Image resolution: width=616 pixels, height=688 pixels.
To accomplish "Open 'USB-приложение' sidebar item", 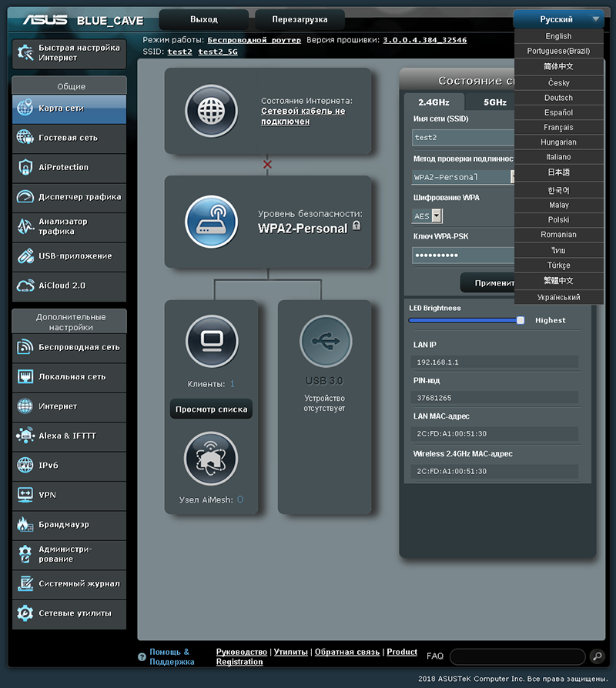I will click(x=69, y=256).
